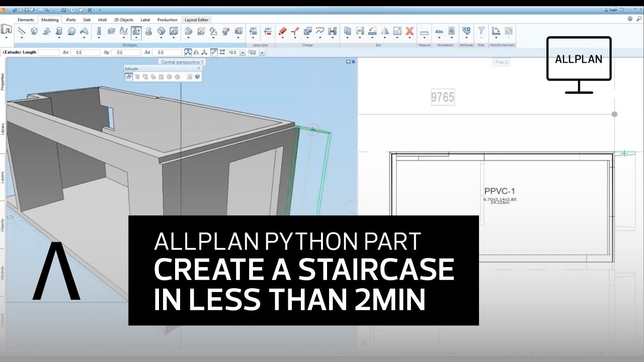This screenshot has width=644, height=362.
Task: Click the Work Environment axes icon
Action: (496, 31)
